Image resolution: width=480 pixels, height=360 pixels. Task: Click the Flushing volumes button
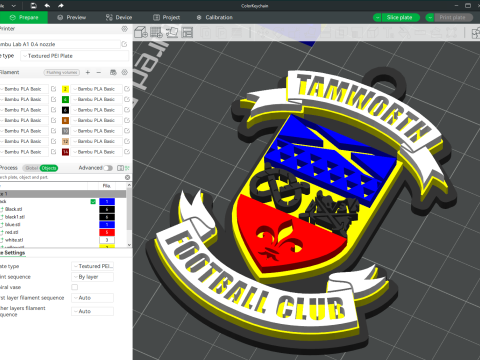tap(62, 72)
